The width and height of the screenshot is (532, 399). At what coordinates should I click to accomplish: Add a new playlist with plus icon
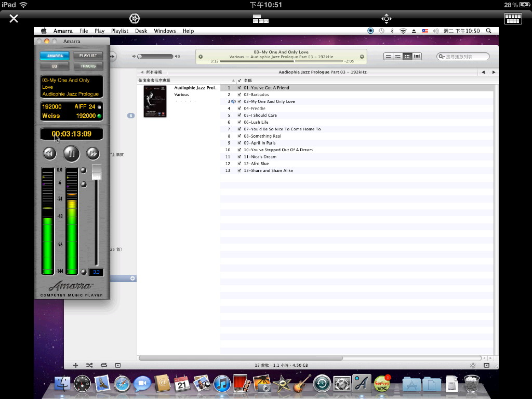tap(75, 365)
